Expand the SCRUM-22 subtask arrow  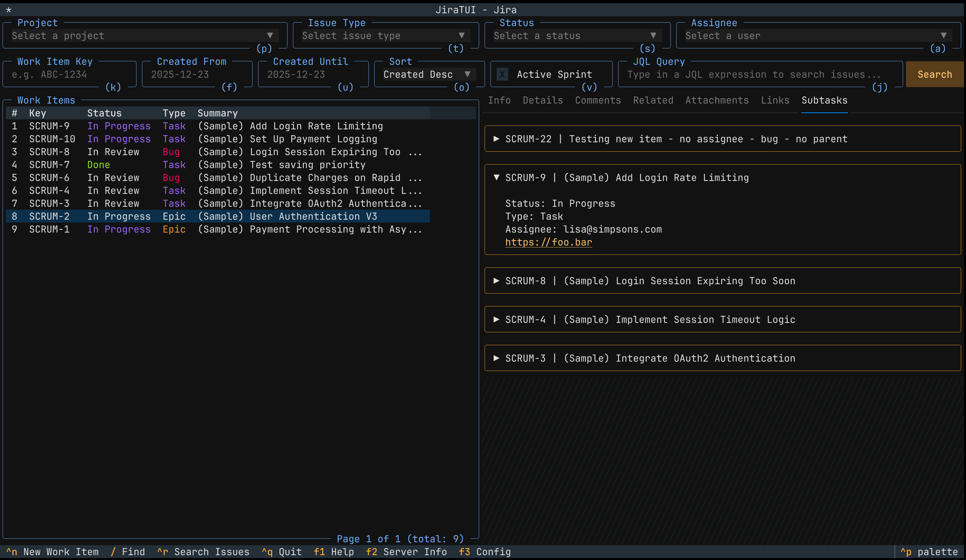click(497, 139)
